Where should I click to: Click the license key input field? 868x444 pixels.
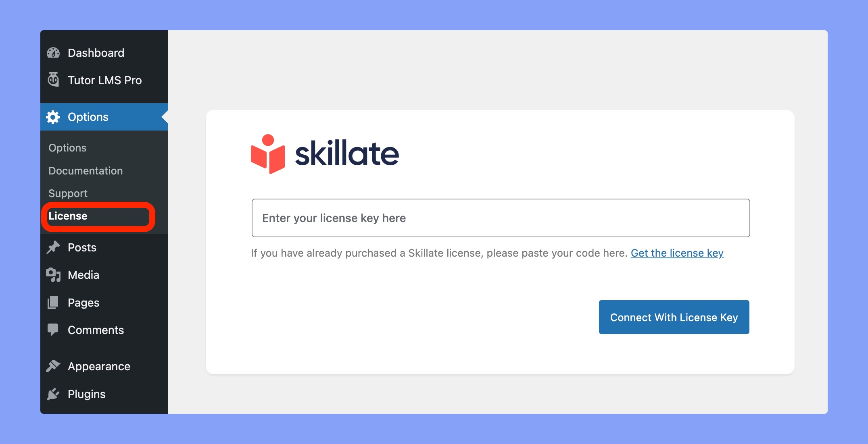click(501, 218)
